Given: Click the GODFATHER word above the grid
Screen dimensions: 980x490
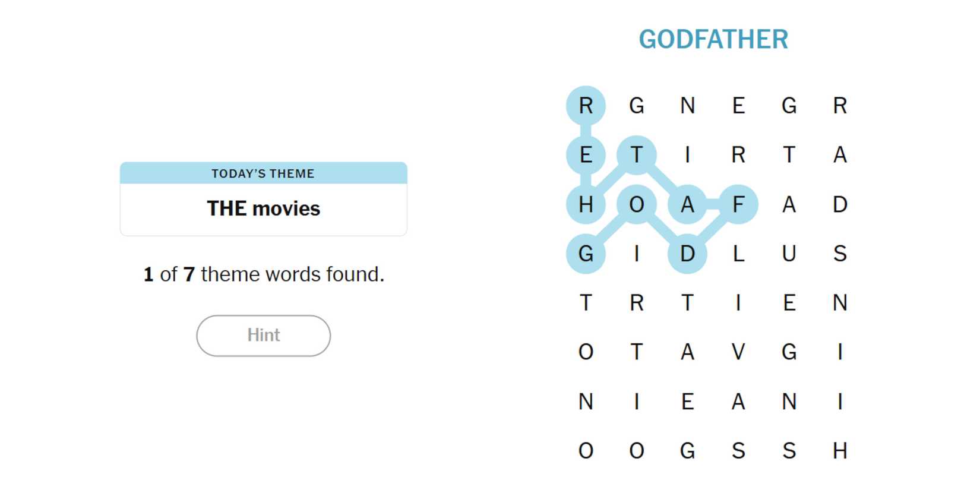Looking at the screenshot, I should coord(713,40).
